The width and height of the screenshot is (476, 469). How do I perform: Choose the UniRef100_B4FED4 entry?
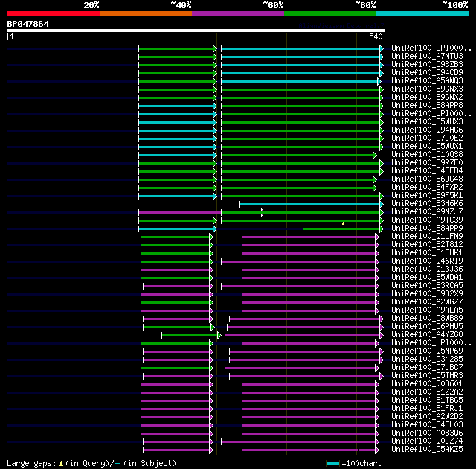click(x=427, y=171)
